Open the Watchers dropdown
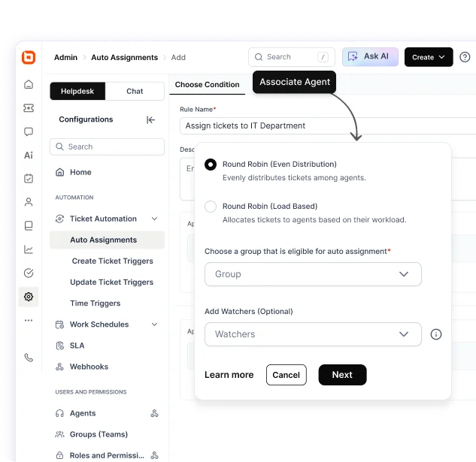This screenshot has width=476, height=462. 313,334
